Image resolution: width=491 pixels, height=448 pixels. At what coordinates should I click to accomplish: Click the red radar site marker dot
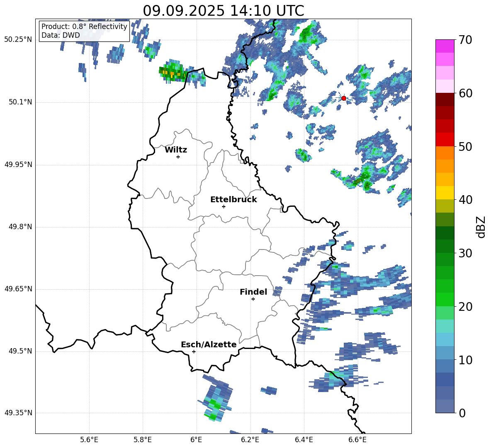pyautogui.click(x=344, y=98)
